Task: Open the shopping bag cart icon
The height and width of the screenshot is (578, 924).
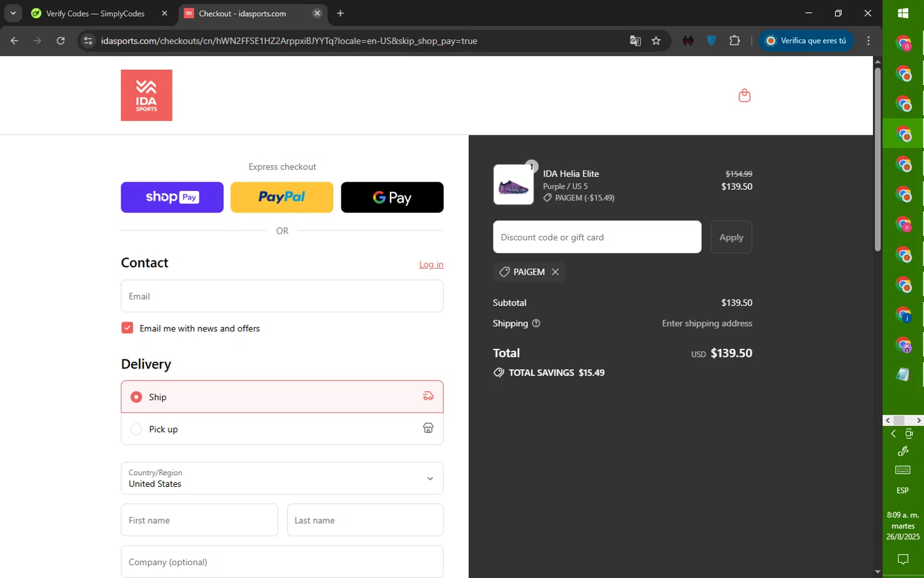Action: [744, 96]
